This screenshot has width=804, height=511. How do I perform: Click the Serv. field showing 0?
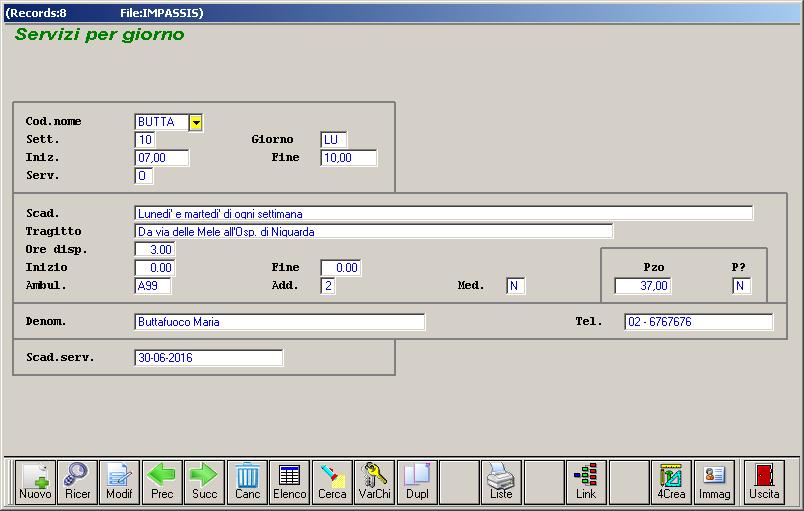pyautogui.click(x=143, y=176)
